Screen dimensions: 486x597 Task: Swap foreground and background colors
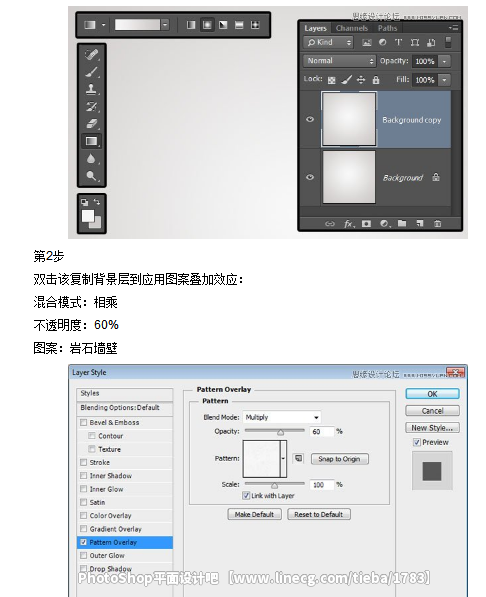point(97,202)
